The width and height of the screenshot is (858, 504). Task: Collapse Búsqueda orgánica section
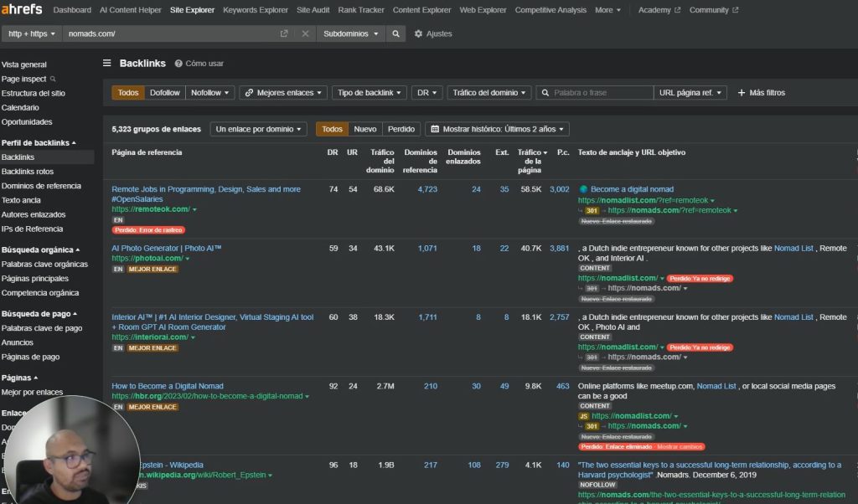pos(40,249)
